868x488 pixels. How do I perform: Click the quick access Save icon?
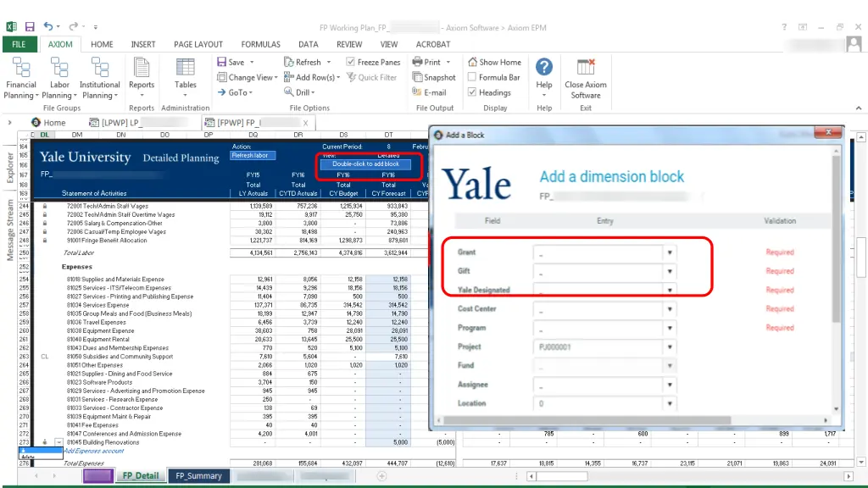[30, 26]
